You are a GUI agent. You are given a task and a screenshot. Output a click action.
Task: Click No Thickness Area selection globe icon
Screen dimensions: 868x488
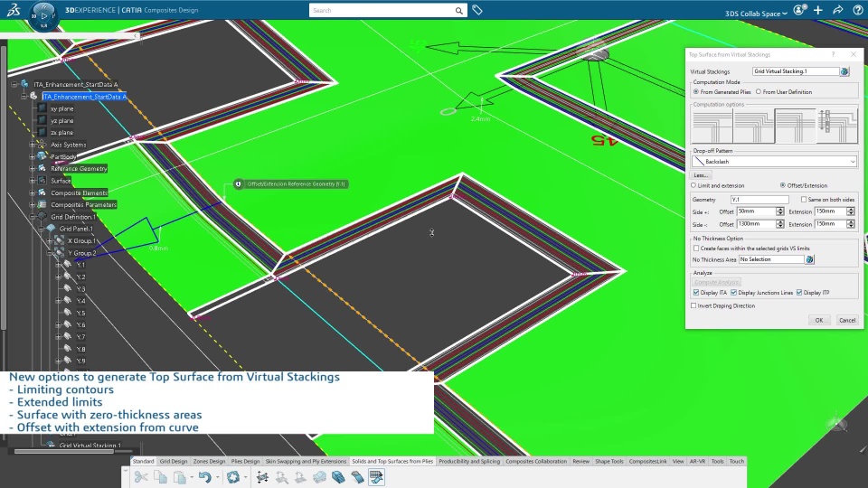tap(809, 259)
